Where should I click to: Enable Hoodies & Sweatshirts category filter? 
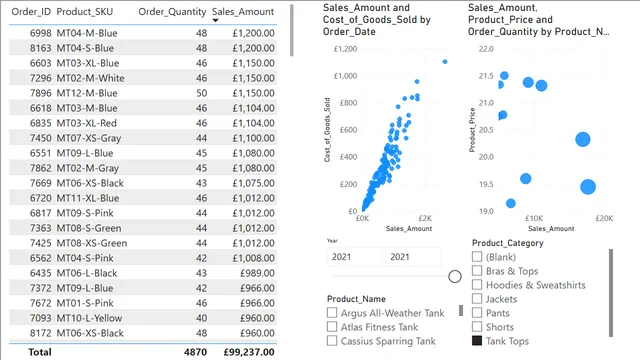pos(477,284)
